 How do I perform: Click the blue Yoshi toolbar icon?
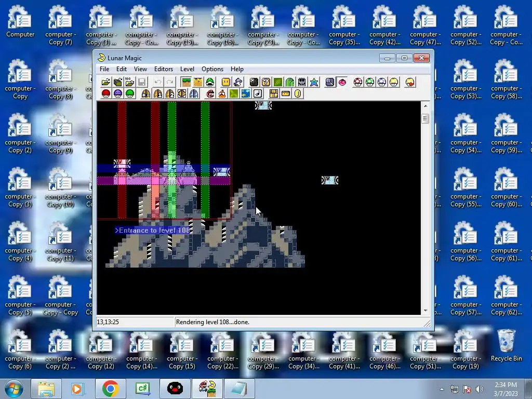238,82
